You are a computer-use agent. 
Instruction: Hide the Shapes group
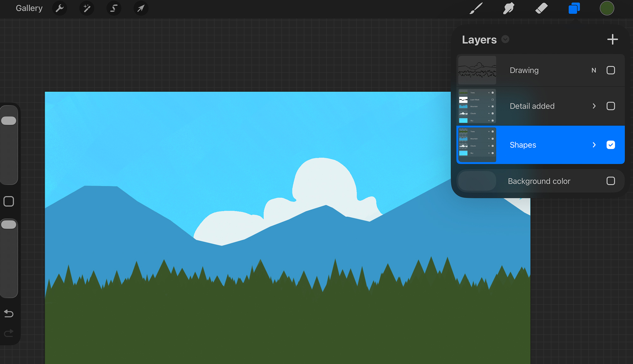611,145
